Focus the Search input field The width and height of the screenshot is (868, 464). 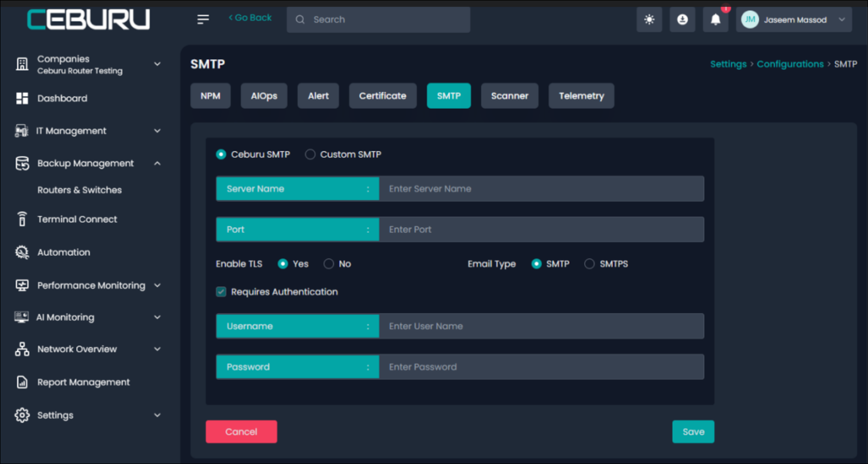tap(378, 20)
